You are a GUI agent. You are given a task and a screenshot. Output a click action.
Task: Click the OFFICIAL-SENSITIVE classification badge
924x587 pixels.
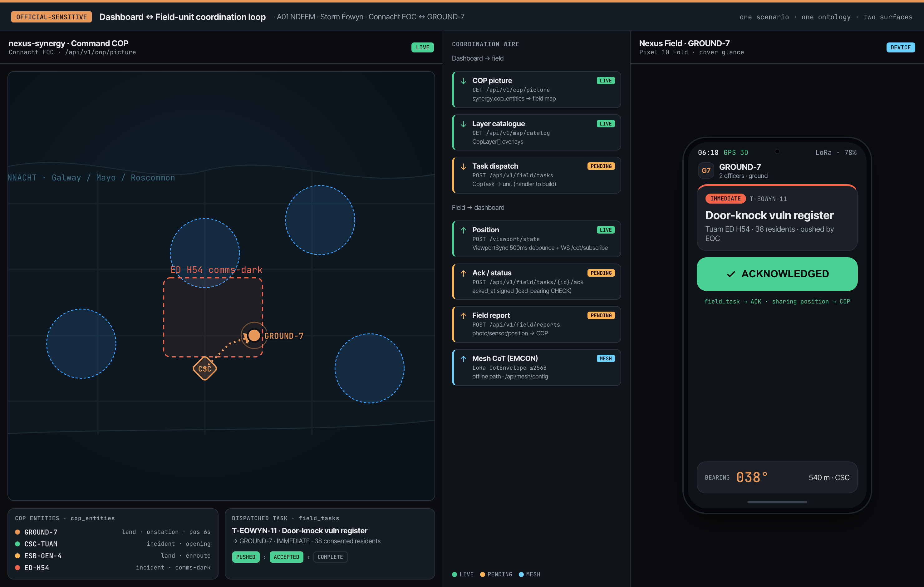tap(52, 17)
